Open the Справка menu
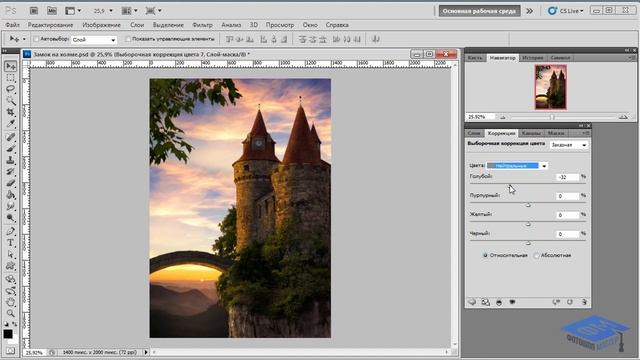Screen dimensions: 640x360 pos(337,25)
